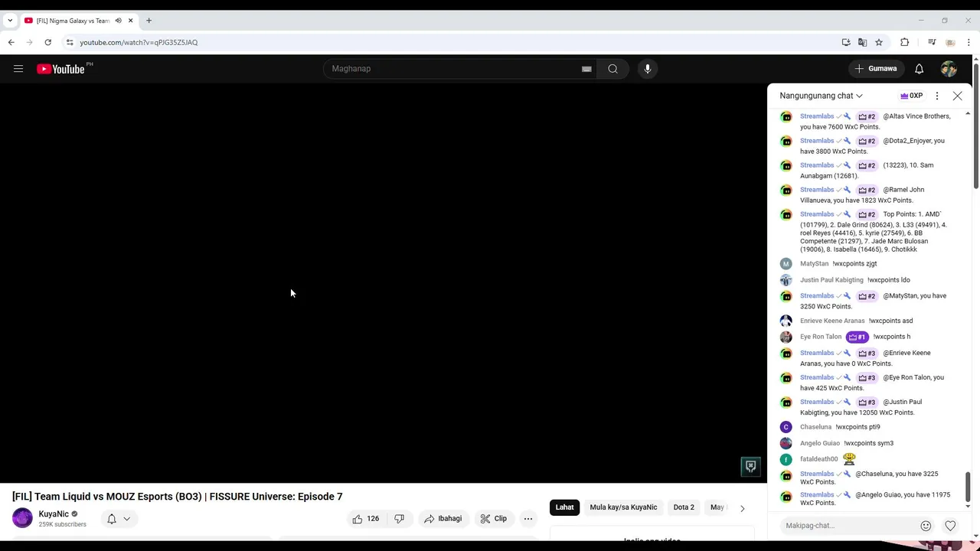
Task: Click Eye Ron Talon's #1 member badge
Action: 857,337
